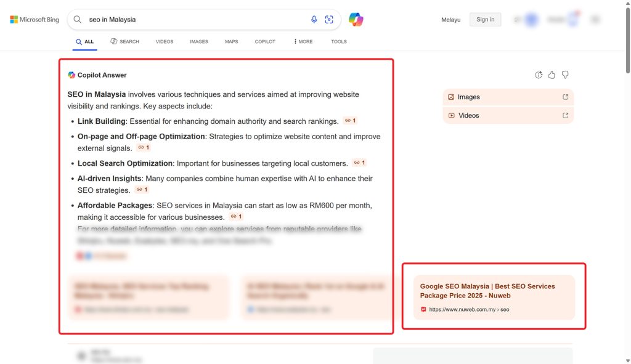Click the page vertical scrollbar thumb
The image size is (631, 364).
pos(628,40)
